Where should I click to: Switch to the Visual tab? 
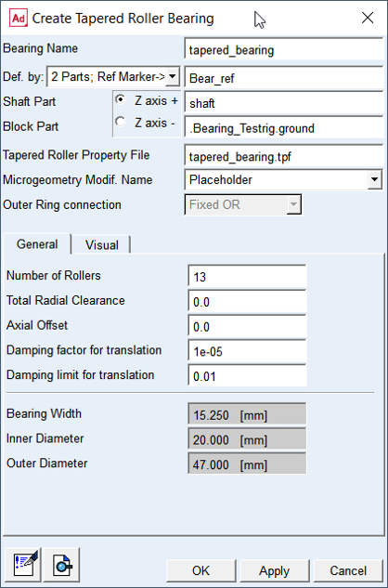tap(101, 245)
